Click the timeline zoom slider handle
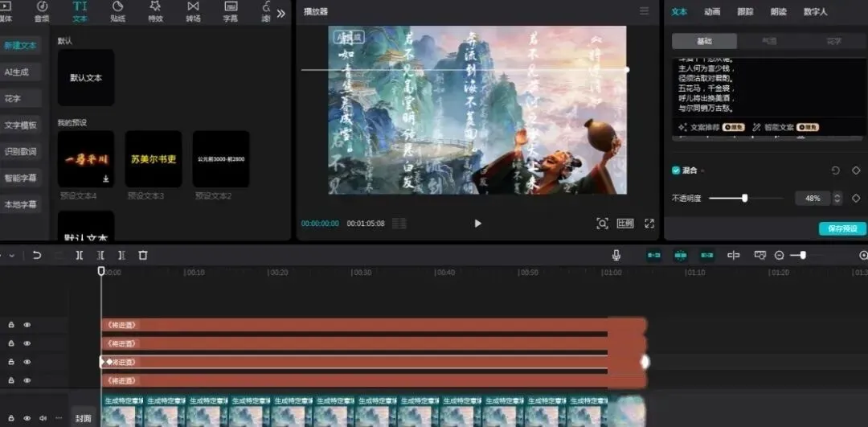This screenshot has width=868, height=427. click(803, 255)
